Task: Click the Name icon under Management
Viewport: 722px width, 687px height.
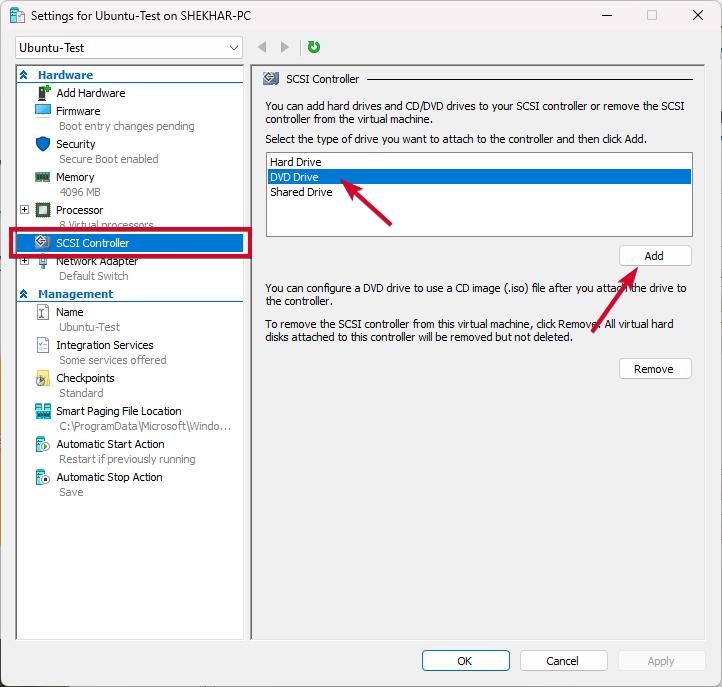Action: pyautogui.click(x=42, y=312)
